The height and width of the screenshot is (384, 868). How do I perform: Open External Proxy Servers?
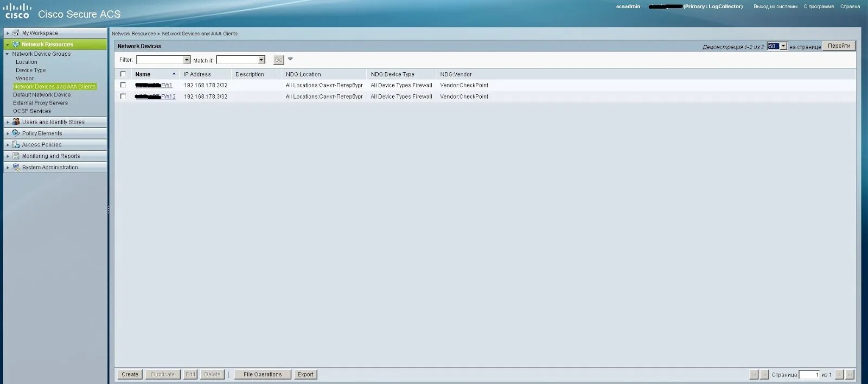(41, 103)
